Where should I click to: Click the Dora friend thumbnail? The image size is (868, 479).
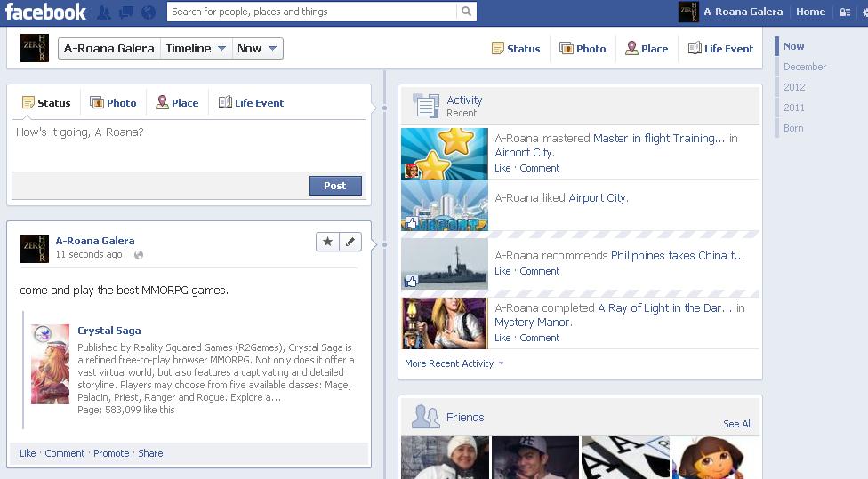[x=716, y=458]
